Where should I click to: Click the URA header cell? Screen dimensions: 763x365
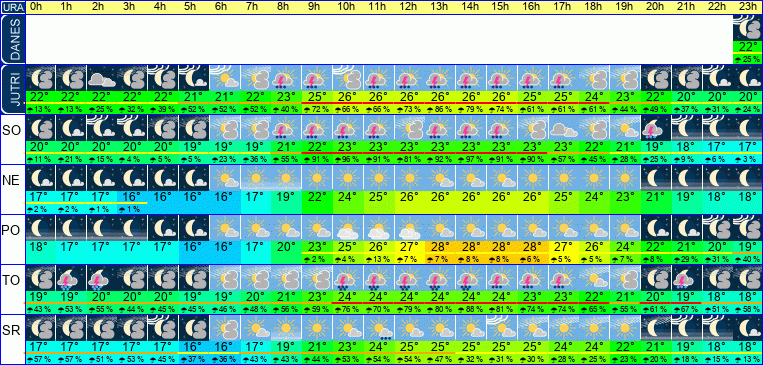12,7
